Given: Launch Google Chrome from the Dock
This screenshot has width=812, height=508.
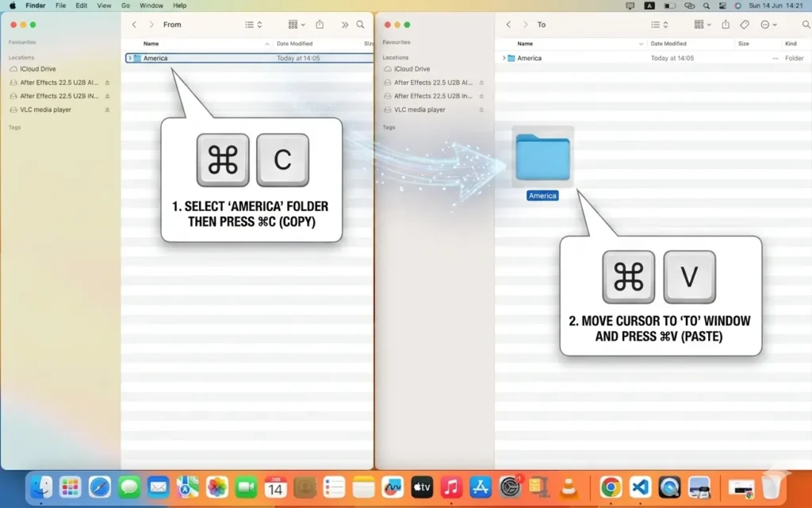Looking at the screenshot, I should coord(611,487).
